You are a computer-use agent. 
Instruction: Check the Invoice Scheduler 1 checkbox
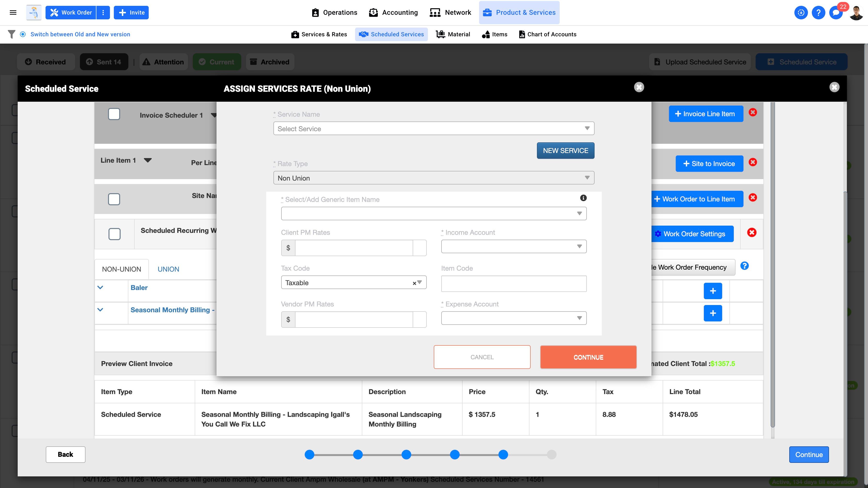pos(114,114)
